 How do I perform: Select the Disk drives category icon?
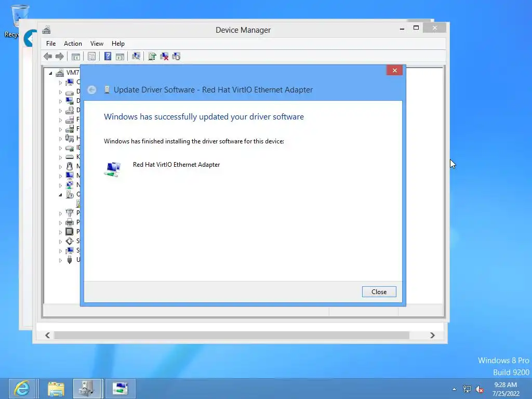[x=70, y=91]
